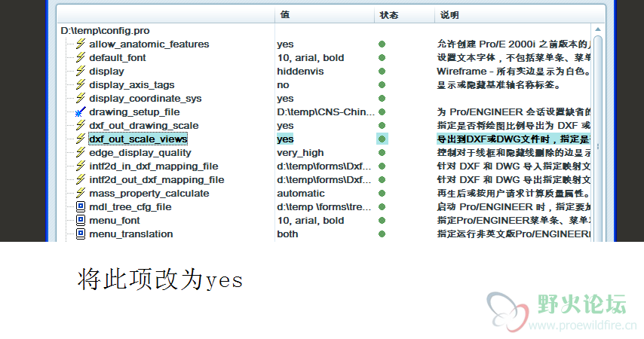Click lightning icon beside intf2d_out_dxf_mapping_file

81,179
